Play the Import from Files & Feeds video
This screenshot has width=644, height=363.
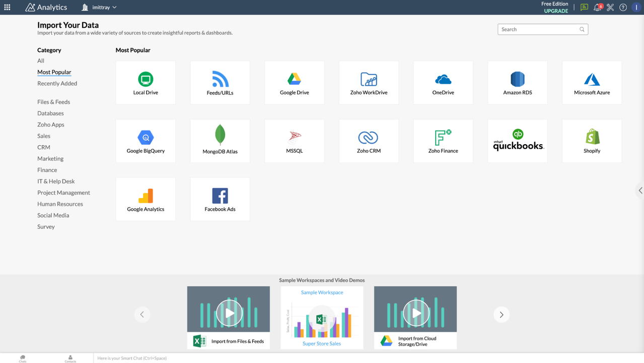pyautogui.click(x=228, y=312)
